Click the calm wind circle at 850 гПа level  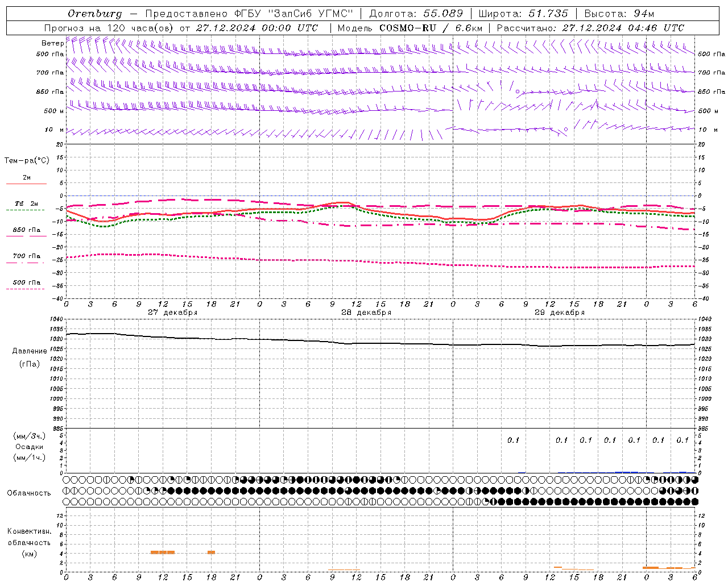(517, 91)
